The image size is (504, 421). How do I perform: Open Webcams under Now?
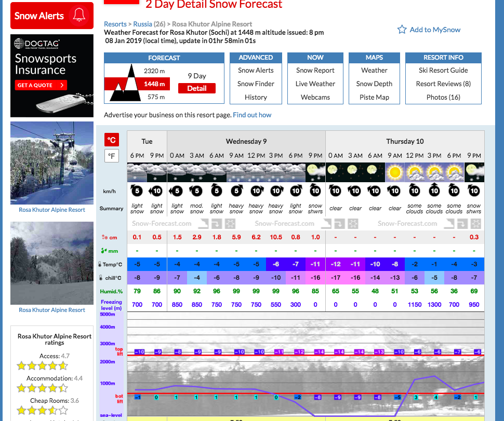(315, 97)
